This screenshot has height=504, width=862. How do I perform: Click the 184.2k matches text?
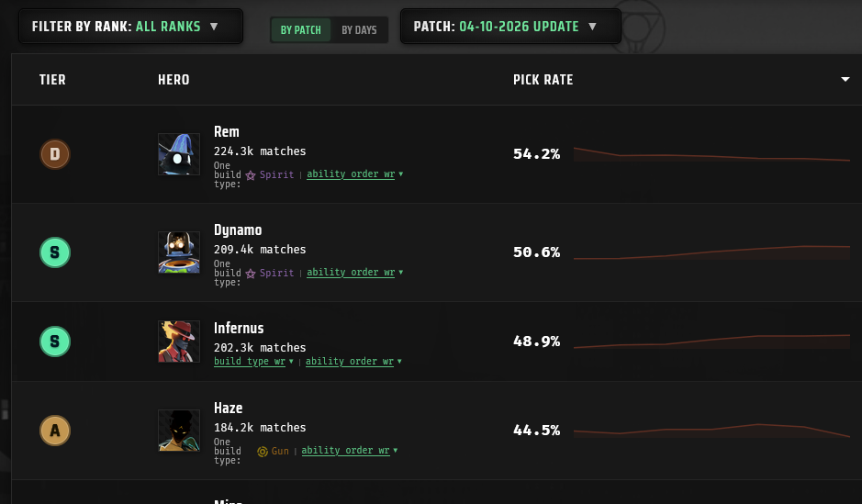pyautogui.click(x=260, y=428)
